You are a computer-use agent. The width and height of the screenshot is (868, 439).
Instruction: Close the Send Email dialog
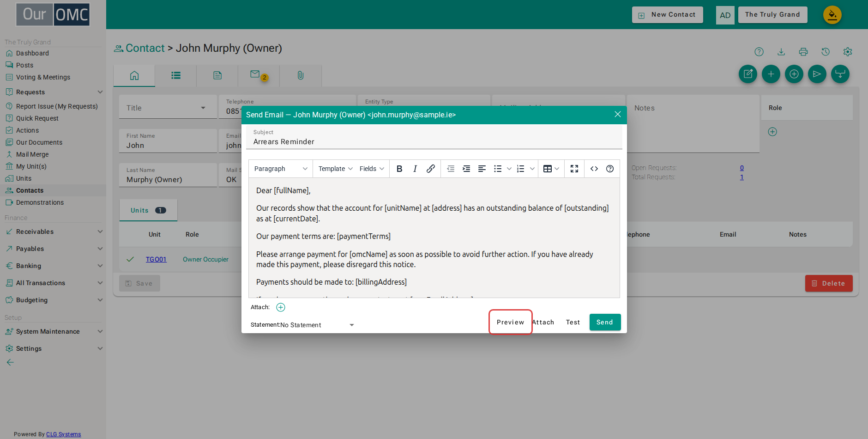coord(618,114)
